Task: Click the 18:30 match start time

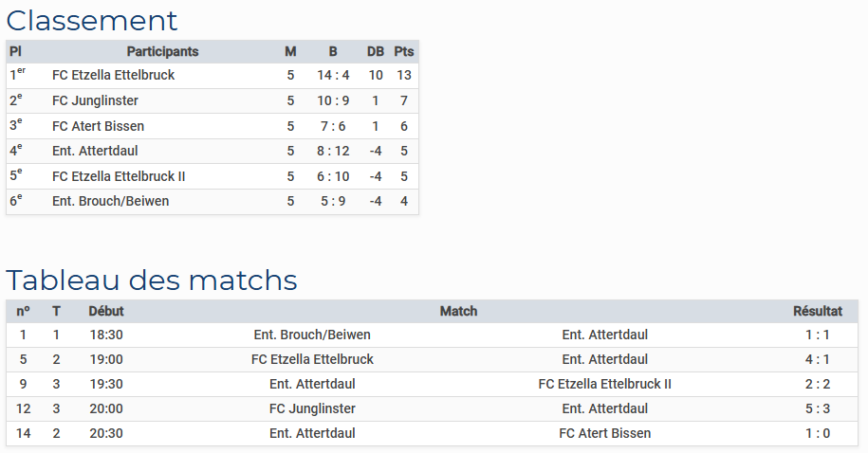Action: 106,335
